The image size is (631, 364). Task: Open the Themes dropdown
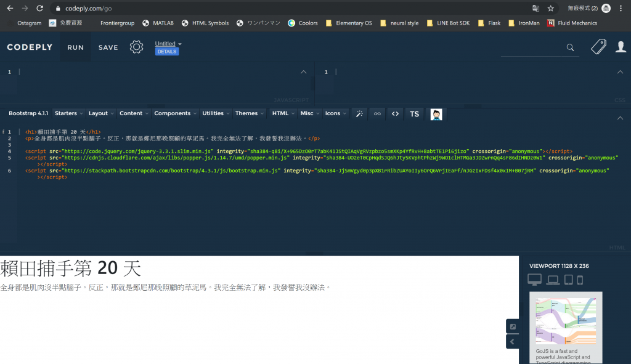pos(250,113)
